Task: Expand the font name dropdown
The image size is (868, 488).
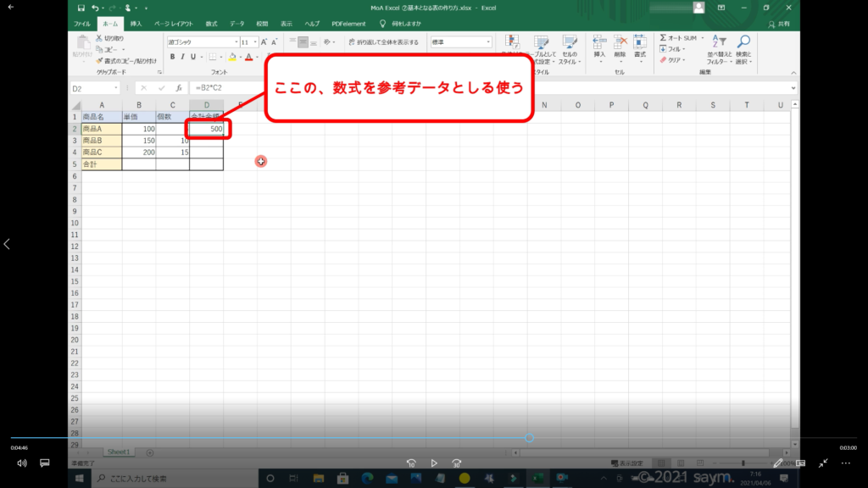Action: point(235,42)
